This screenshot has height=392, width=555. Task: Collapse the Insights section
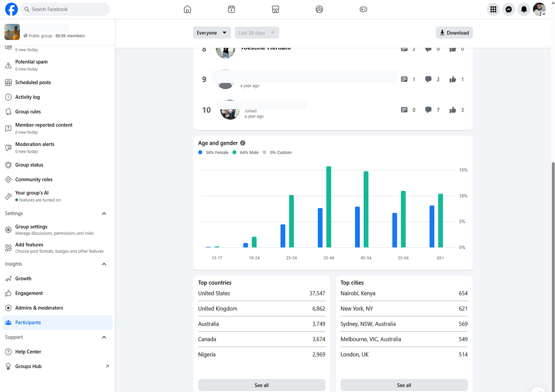tap(104, 264)
